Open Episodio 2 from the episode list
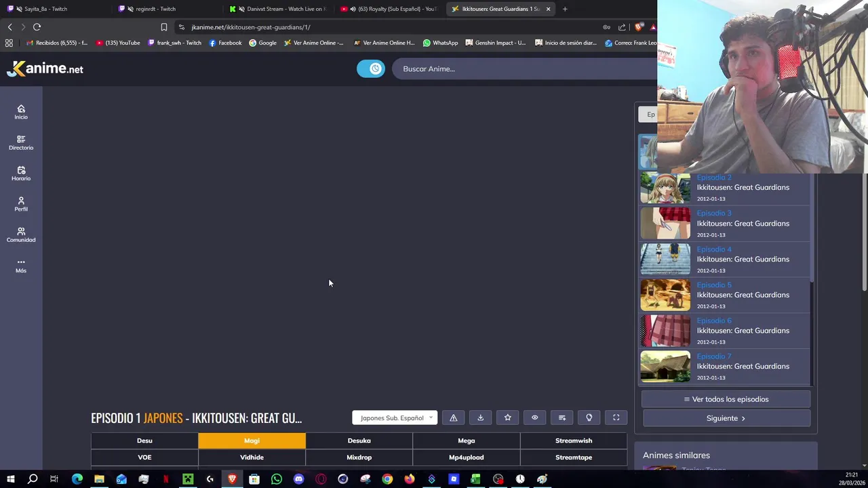The height and width of the screenshot is (488, 868). (725, 188)
